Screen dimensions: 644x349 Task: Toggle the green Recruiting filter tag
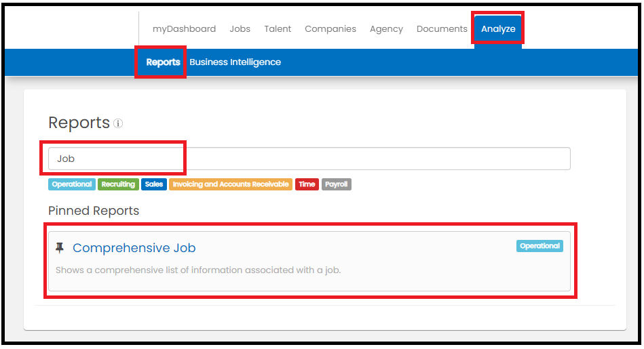pos(118,184)
